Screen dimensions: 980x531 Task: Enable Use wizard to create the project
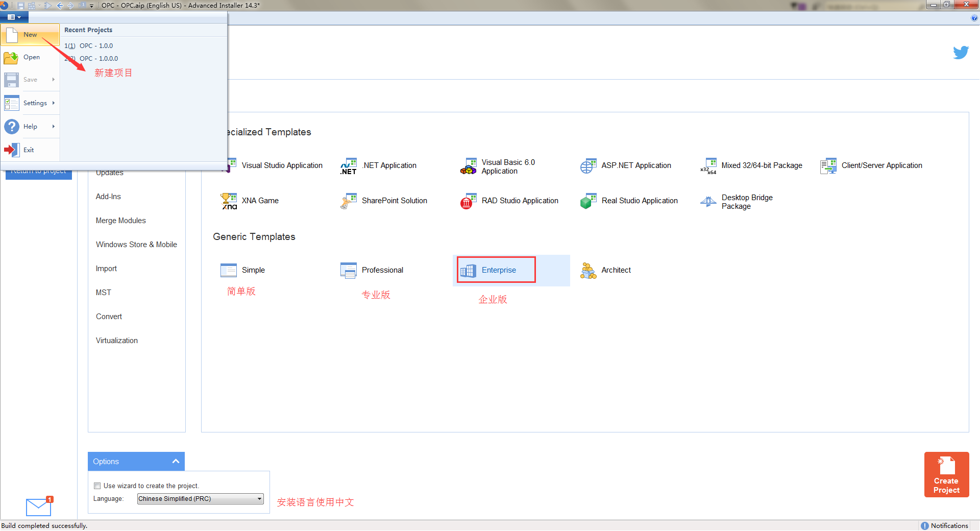97,486
